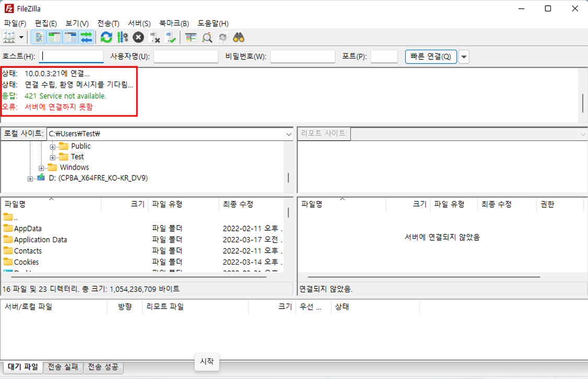
Task: Click the 빠른 연결(Q) button
Action: (431, 56)
